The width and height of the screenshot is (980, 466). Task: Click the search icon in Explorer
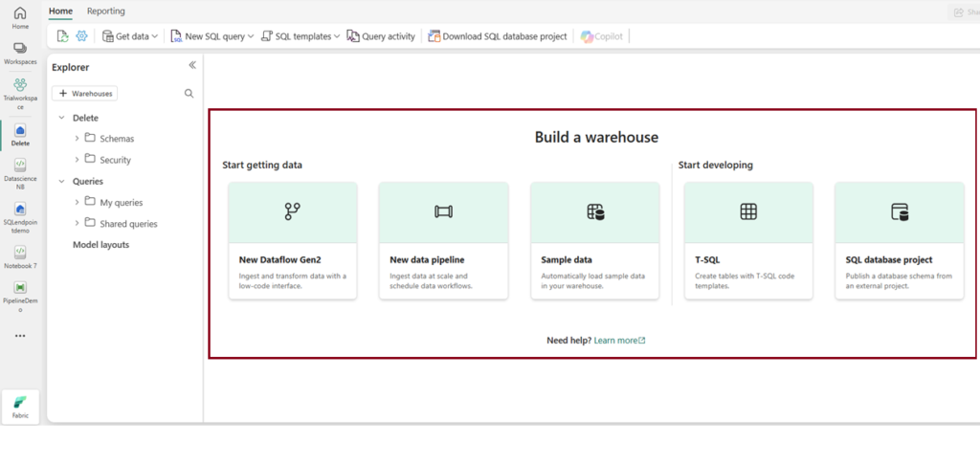[x=189, y=94]
